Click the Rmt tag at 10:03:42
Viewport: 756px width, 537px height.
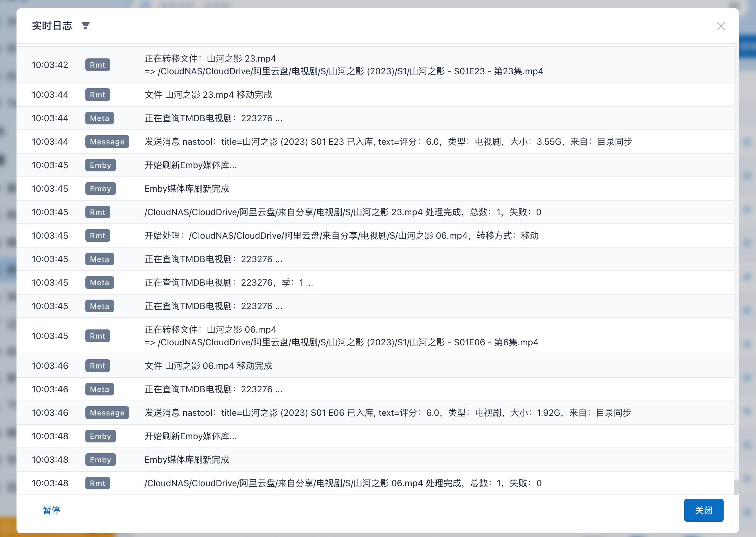click(97, 65)
